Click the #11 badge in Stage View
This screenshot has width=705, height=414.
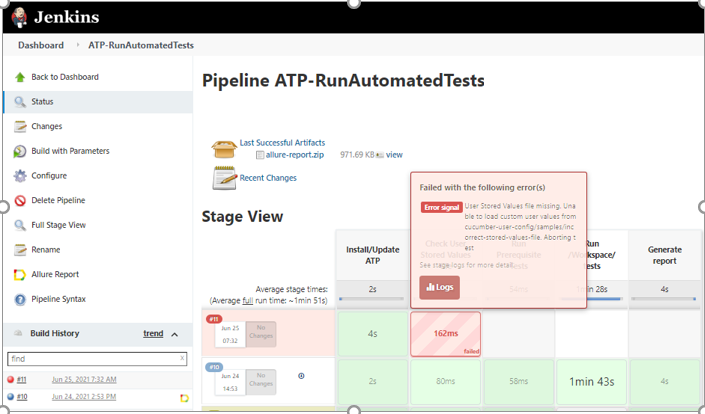[214, 319]
